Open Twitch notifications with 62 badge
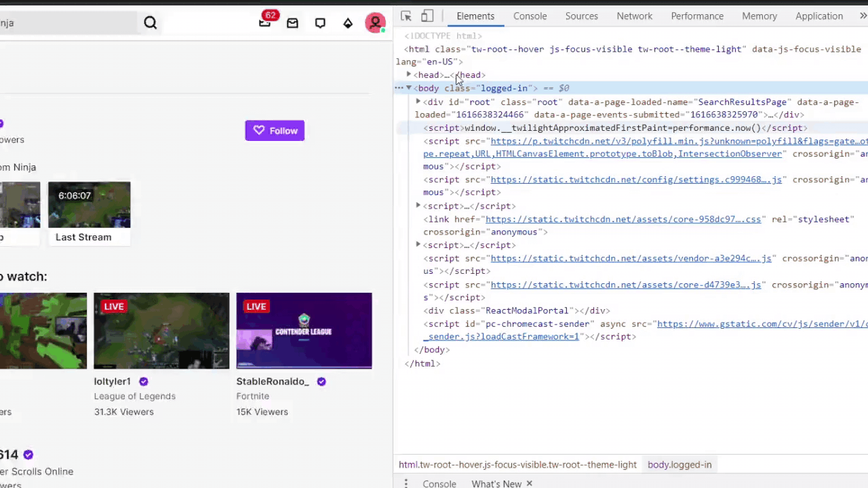The width and height of the screenshot is (868, 488). [x=265, y=22]
